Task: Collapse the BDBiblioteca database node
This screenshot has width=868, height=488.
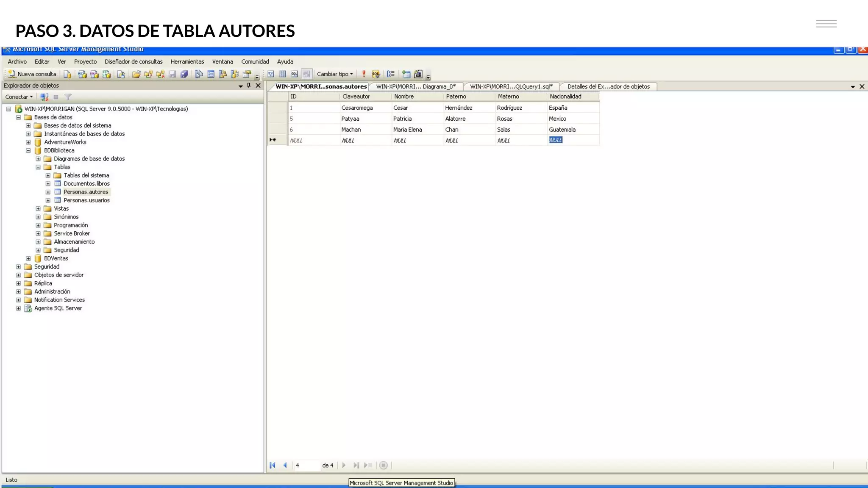Action: 28,150
